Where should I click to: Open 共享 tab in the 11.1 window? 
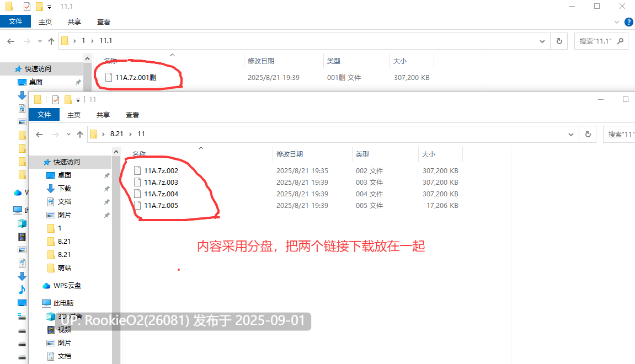coord(74,22)
